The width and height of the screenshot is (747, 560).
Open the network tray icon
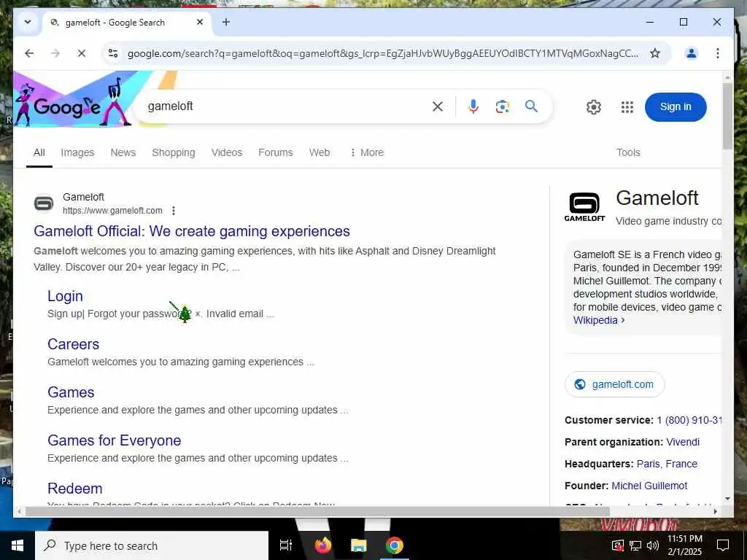[x=635, y=545]
